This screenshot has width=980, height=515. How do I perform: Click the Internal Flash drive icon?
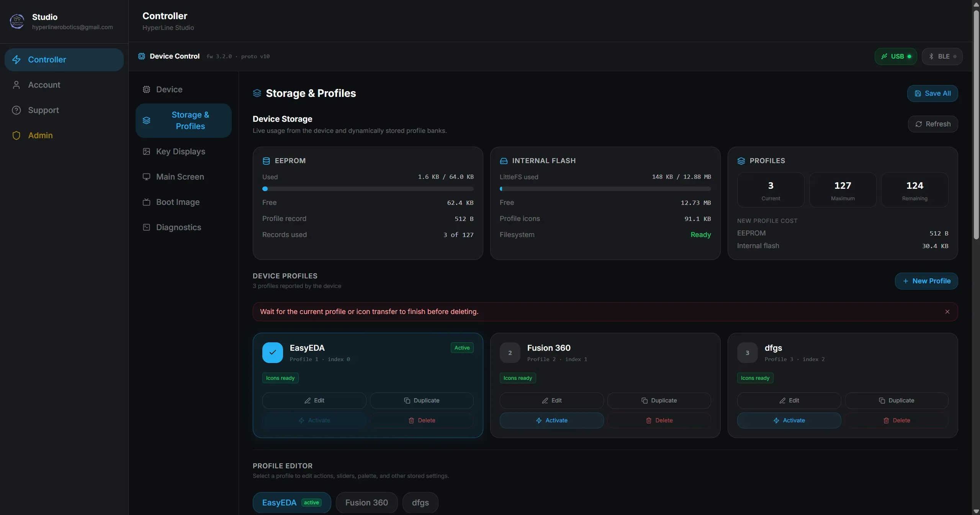(x=504, y=161)
